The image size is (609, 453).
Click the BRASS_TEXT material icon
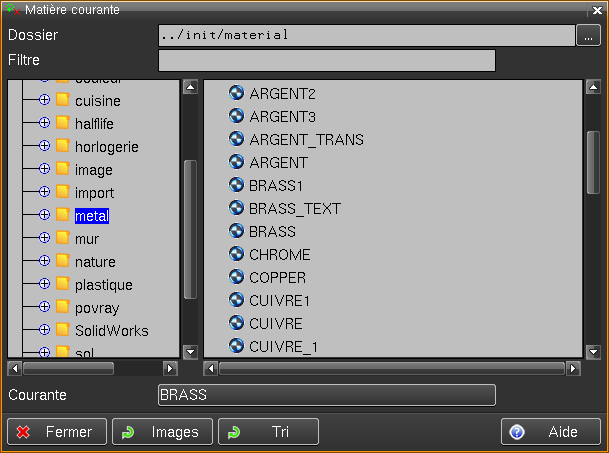click(x=237, y=208)
